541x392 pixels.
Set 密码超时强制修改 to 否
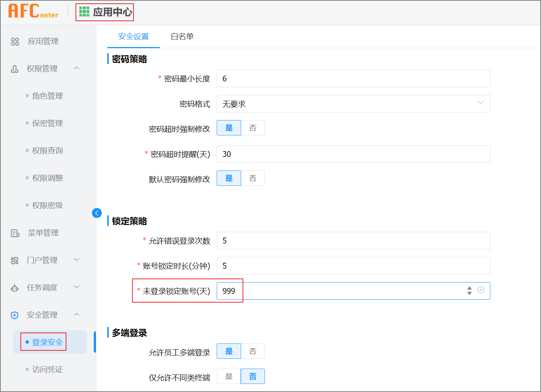(x=253, y=128)
